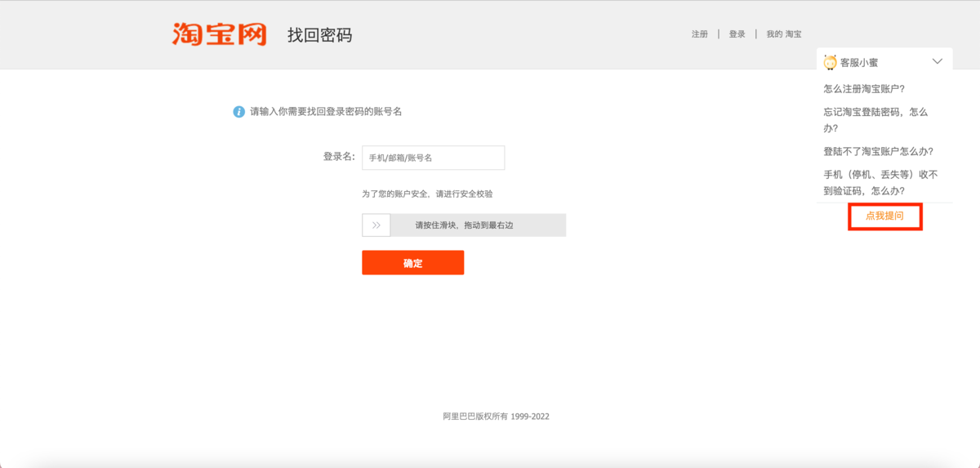Open the 登录 link

[x=737, y=34]
